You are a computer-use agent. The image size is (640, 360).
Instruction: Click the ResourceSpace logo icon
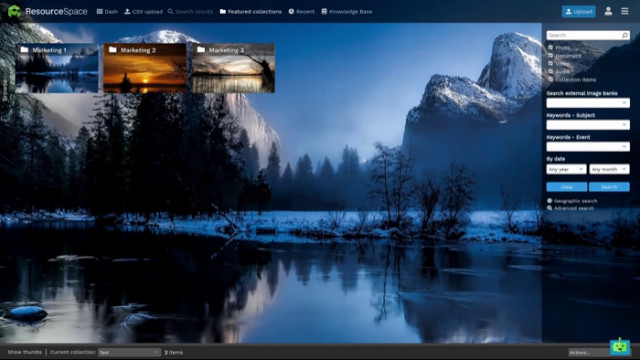click(14, 11)
